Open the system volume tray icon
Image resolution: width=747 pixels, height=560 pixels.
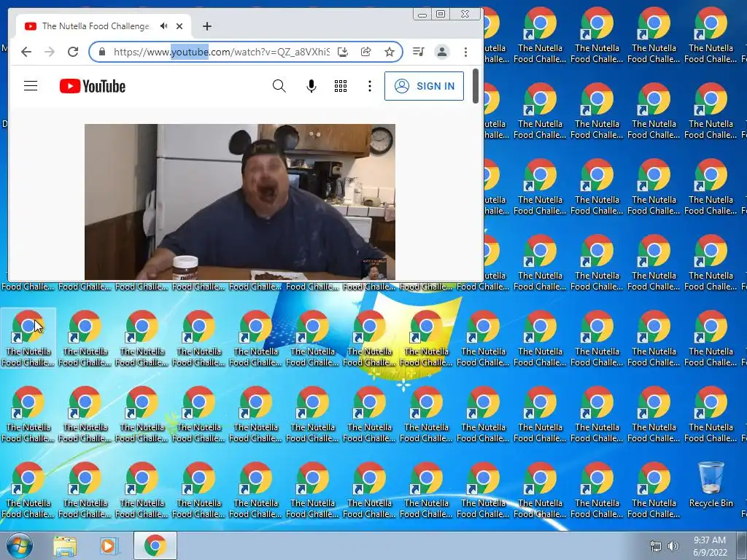673,546
